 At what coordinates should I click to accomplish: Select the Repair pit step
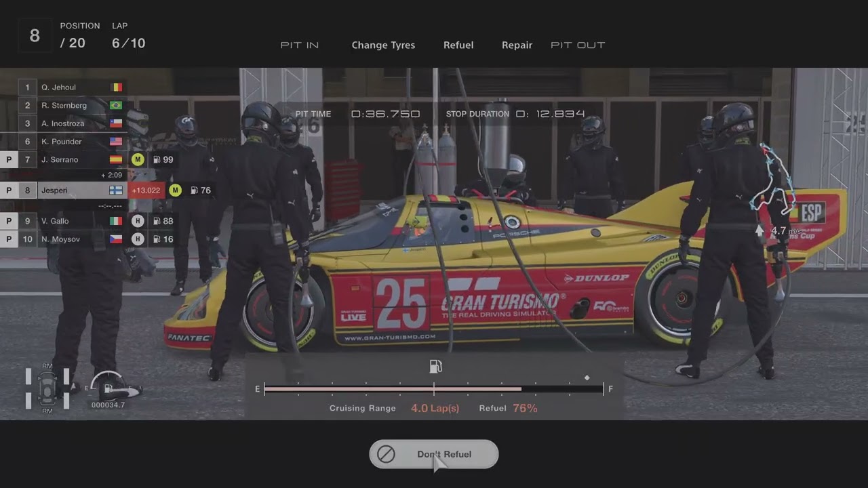517,45
